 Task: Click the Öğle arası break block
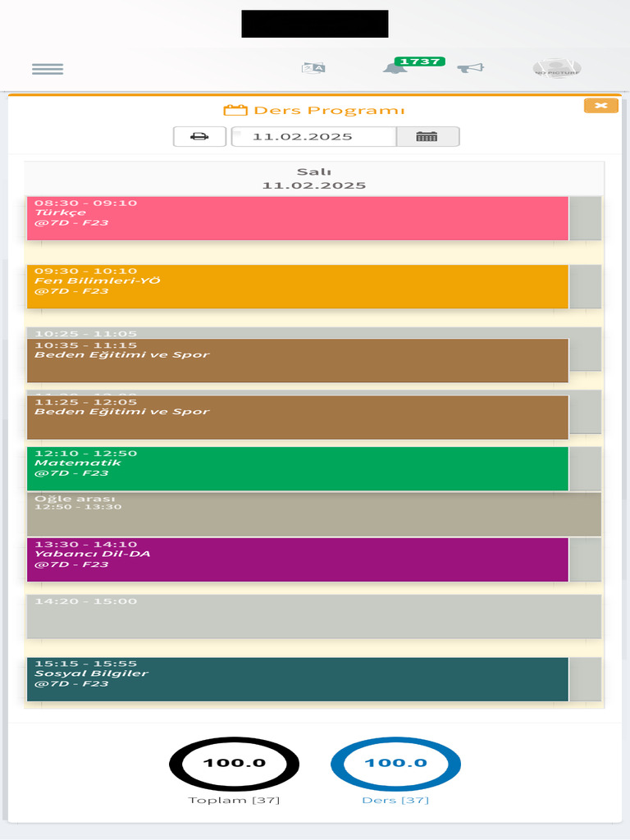313,515
